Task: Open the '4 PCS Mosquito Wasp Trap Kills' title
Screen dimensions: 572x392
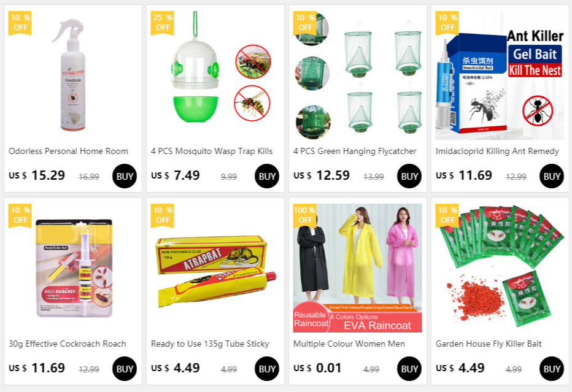Action: pos(212,151)
